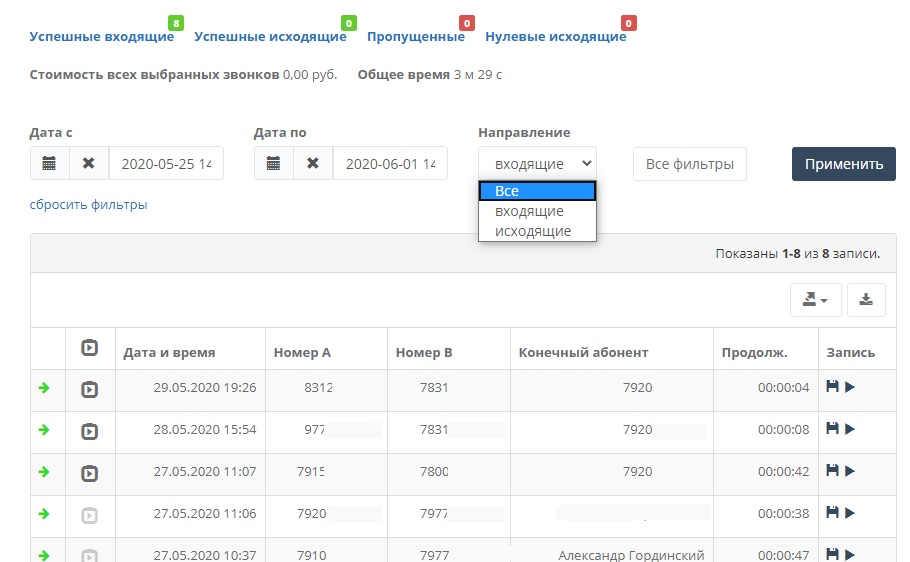Select исходящие option in direction list
The image size is (910, 562).
[x=537, y=231]
